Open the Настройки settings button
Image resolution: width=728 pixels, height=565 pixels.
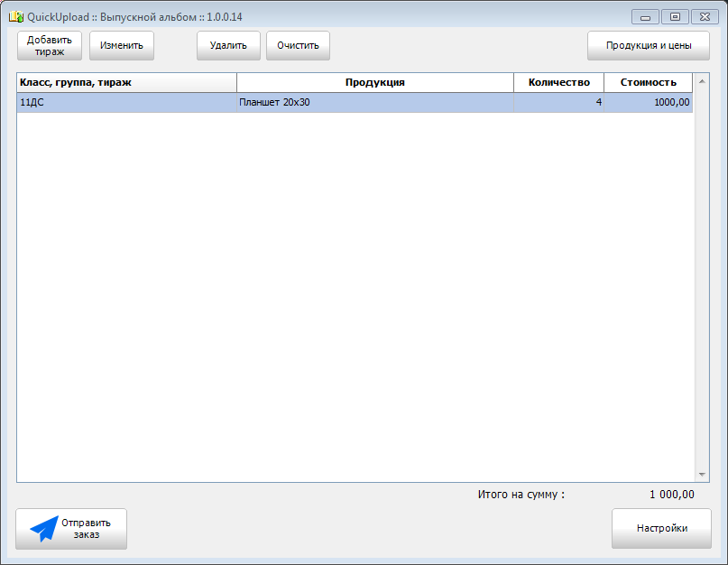(x=661, y=529)
